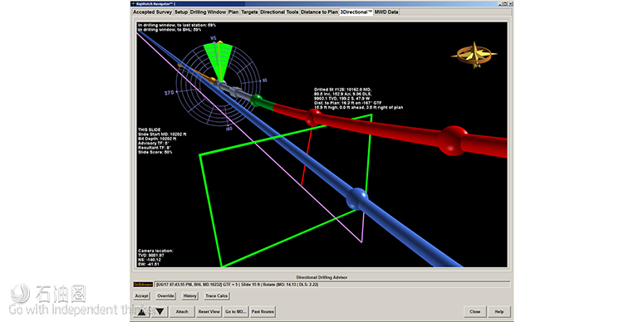The height and width of the screenshot is (322, 644).
Task: Click the Trace Calcs button
Action: tap(216, 295)
